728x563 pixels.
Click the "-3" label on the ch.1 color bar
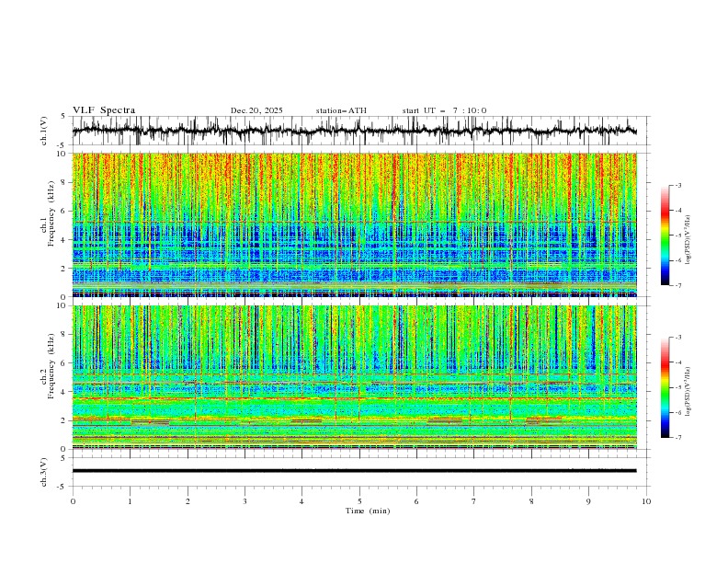[678, 185]
